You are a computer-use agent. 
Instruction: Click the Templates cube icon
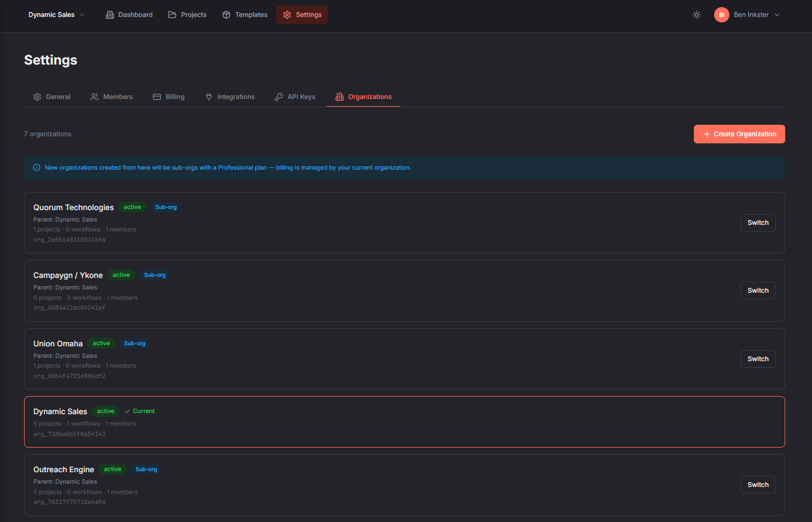[x=226, y=15]
